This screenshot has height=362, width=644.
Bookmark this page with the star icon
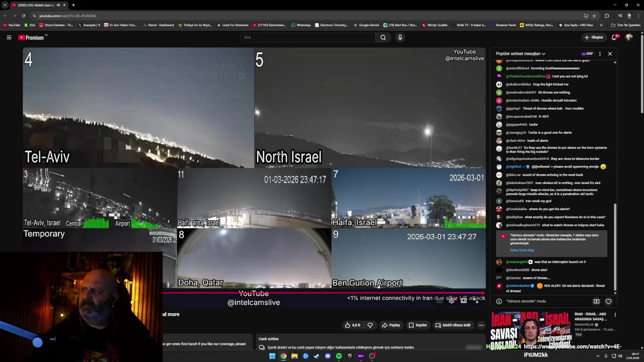594,16
